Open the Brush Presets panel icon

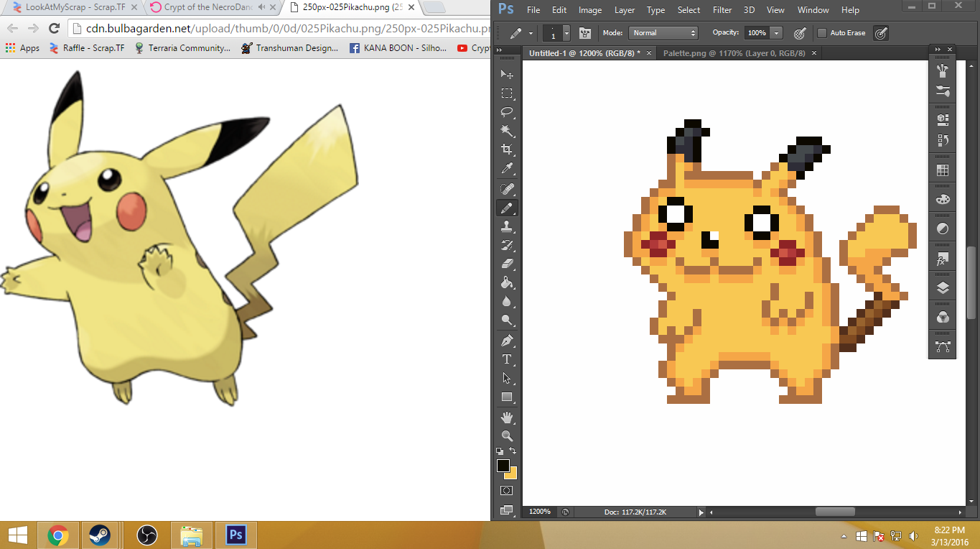pyautogui.click(x=943, y=91)
